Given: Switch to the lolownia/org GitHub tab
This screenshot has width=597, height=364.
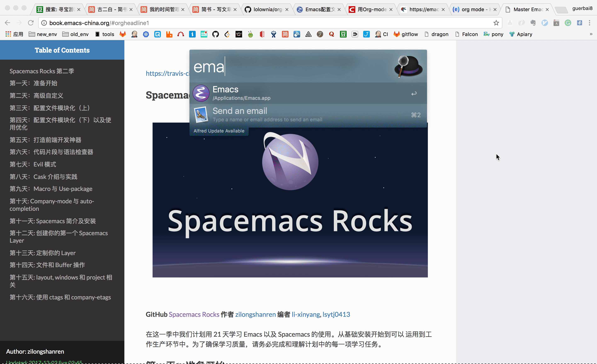Looking at the screenshot, I should [267, 9].
